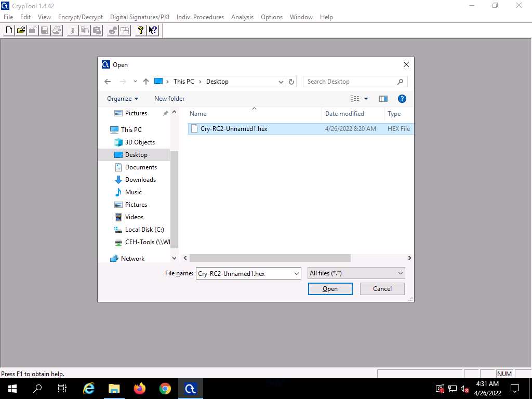
Task: Refresh the Desktop folder listing
Action: [x=291, y=82]
